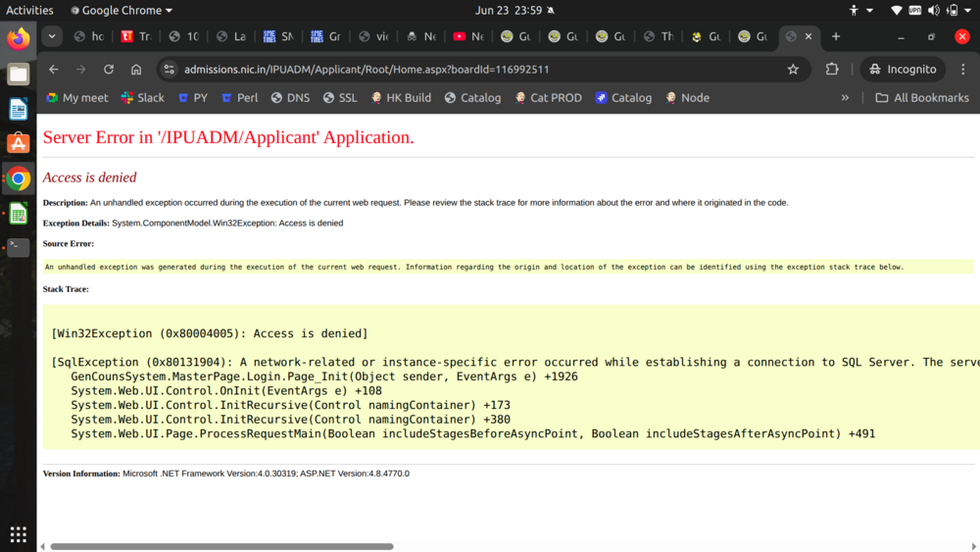This screenshot has height=552, width=980.
Task: Reload the current page
Action: click(x=109, y=70)
